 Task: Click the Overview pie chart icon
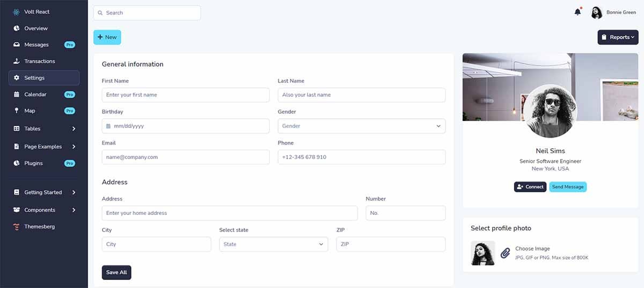tap(17, 28)
